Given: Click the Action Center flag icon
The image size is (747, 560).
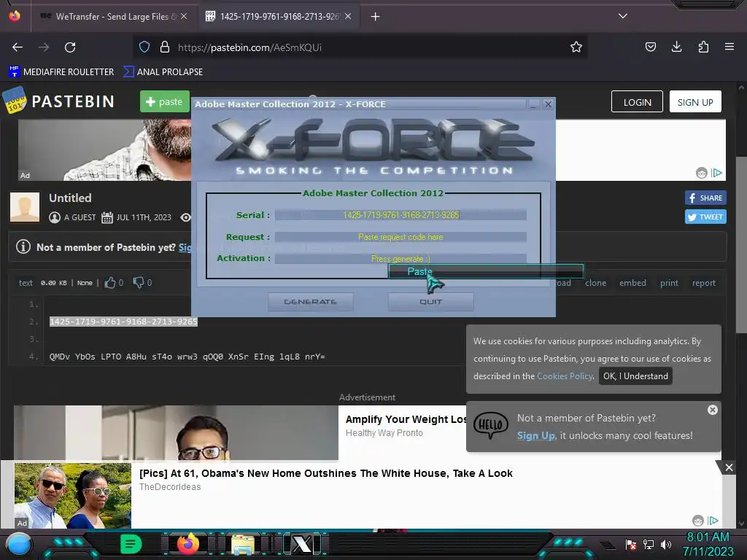Looking at the screenshot, I should [x=631, y=544].
